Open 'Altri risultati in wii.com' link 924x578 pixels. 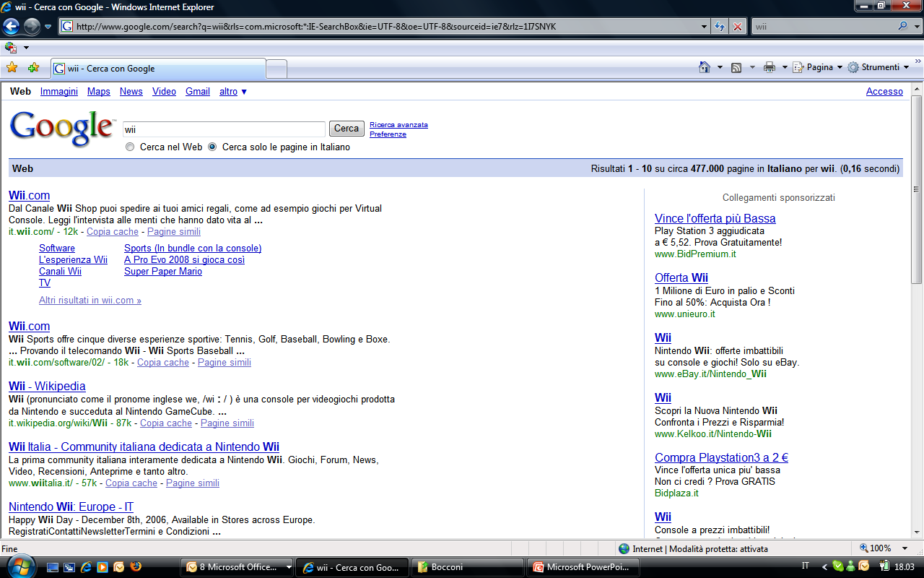(90, 301)
